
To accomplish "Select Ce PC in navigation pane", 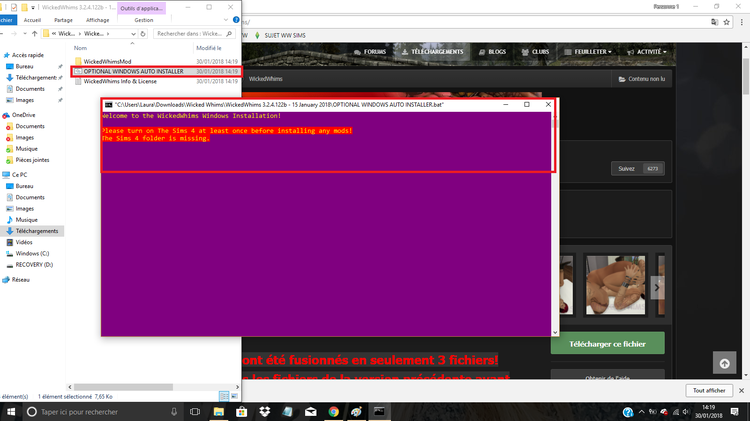I will (19, 175).
